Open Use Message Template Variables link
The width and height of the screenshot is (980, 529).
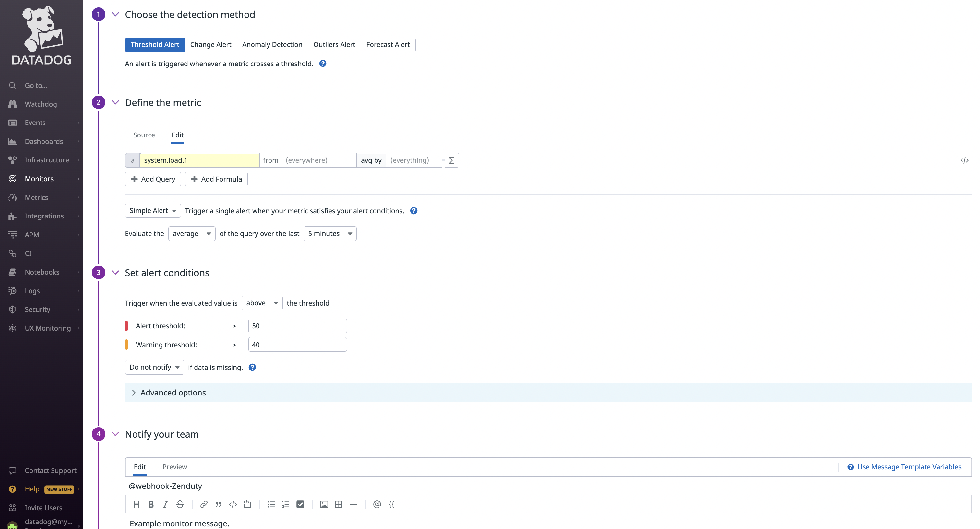[x=909, y=467]
